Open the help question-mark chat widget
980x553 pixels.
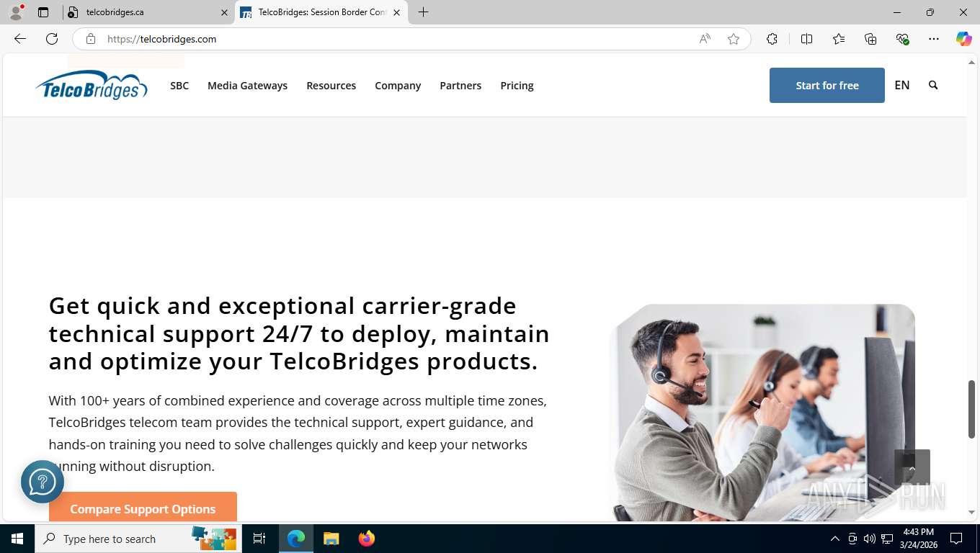[x=43, y=482]
